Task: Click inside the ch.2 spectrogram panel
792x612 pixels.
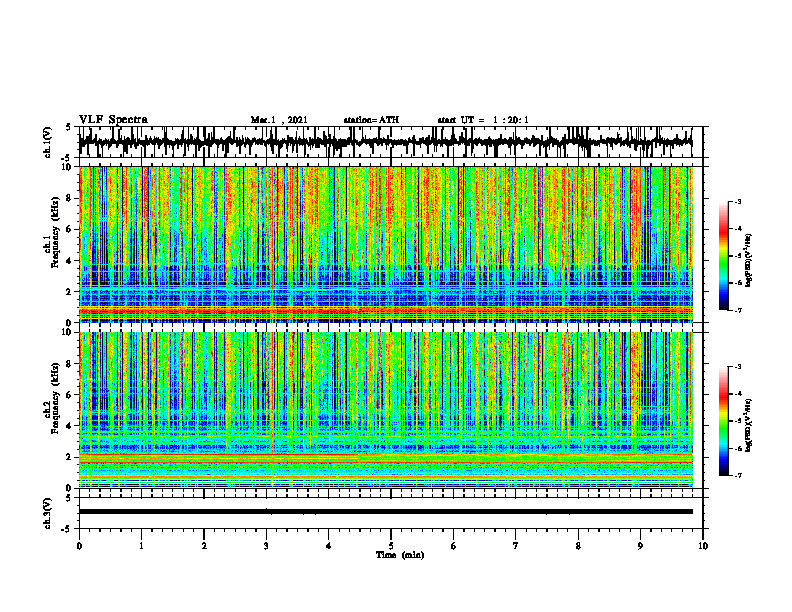Action: (386, 410)
